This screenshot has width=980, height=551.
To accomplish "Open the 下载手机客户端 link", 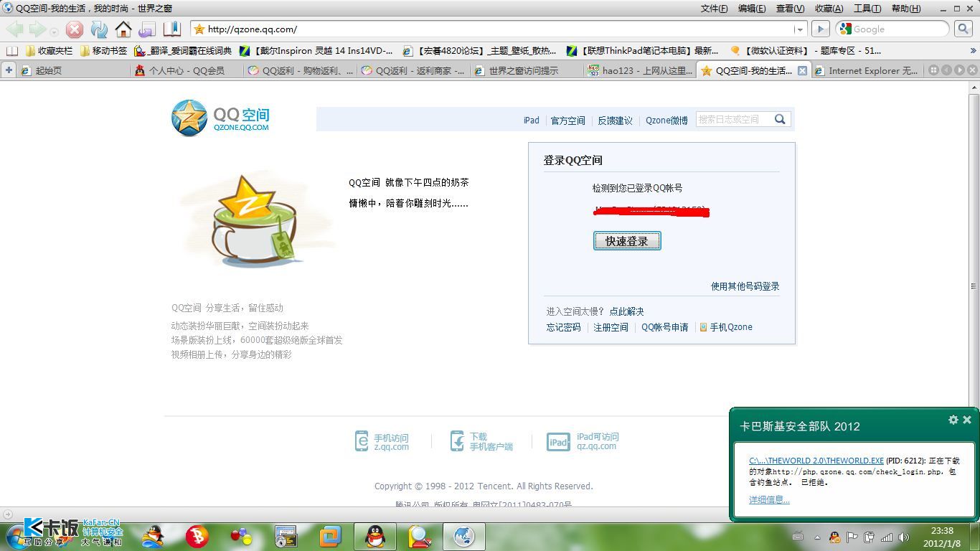I will (x=481, y=441).
